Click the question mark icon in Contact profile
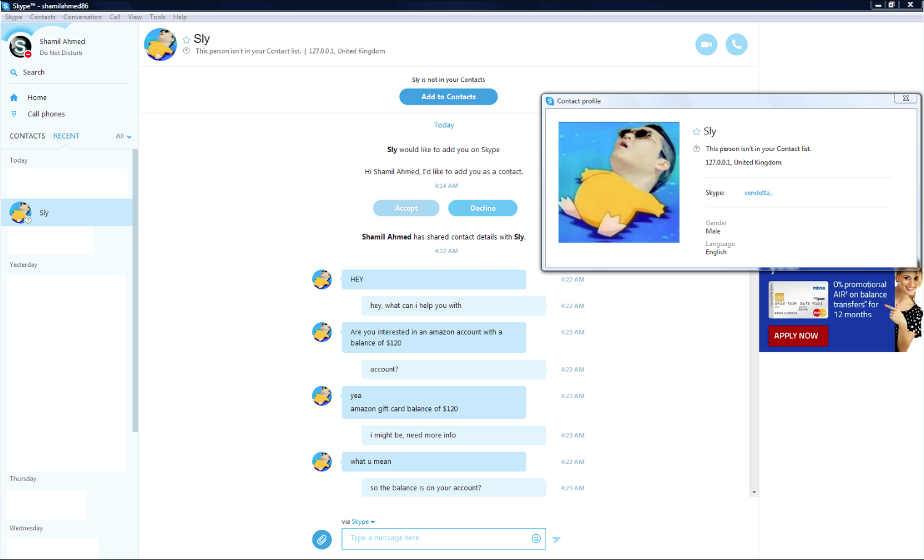Image resolution: width=924 pixels, height=560 pixels. click(697, 148)
